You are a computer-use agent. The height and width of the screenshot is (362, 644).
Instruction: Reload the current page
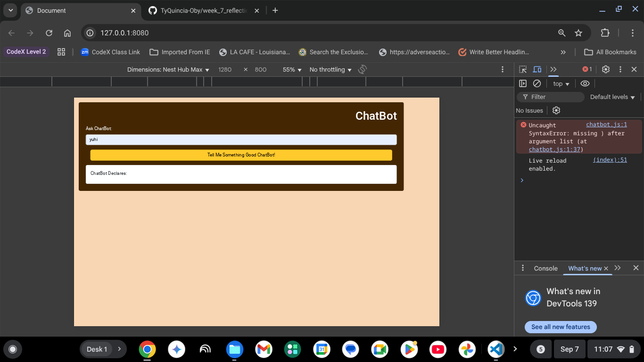tap(49, 33)
